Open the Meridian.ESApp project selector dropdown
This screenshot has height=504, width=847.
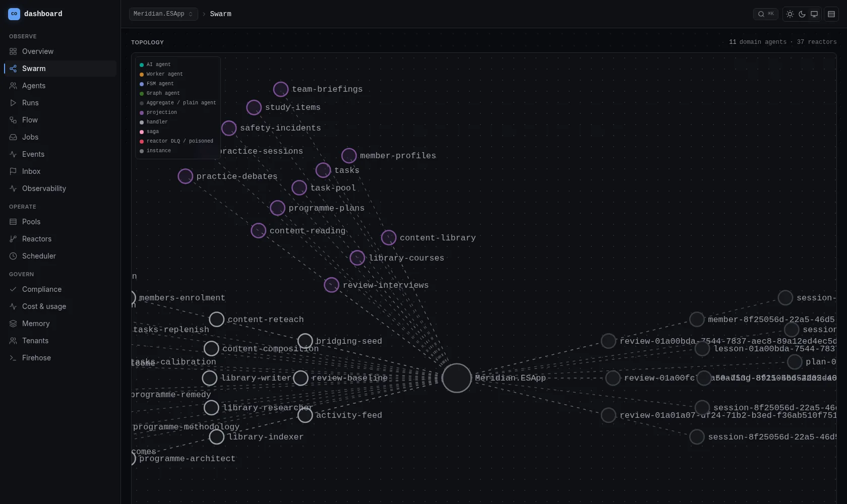pyautogui.click(x=163, y=14)
